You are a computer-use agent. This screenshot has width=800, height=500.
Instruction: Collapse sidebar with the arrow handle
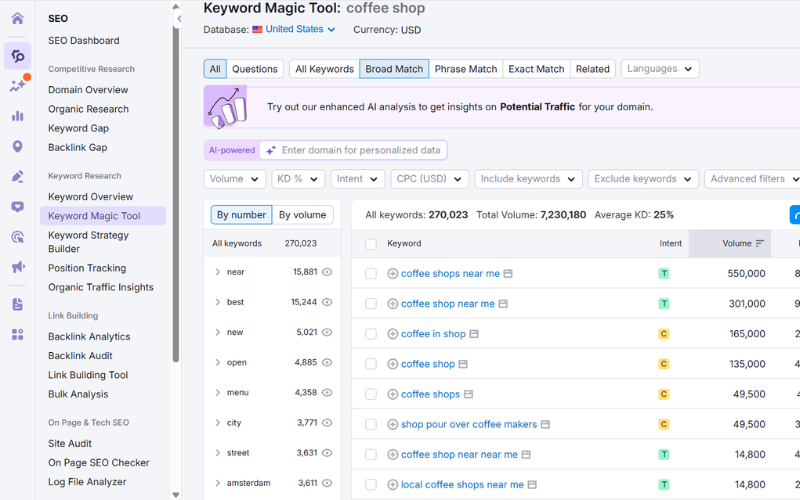[179, 19]
